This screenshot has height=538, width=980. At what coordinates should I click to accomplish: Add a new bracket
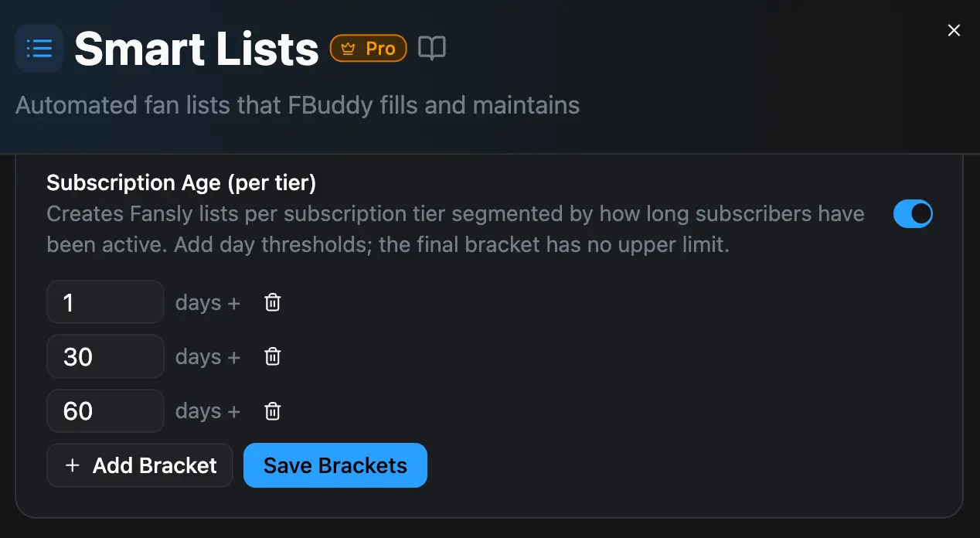coord(139,465)
